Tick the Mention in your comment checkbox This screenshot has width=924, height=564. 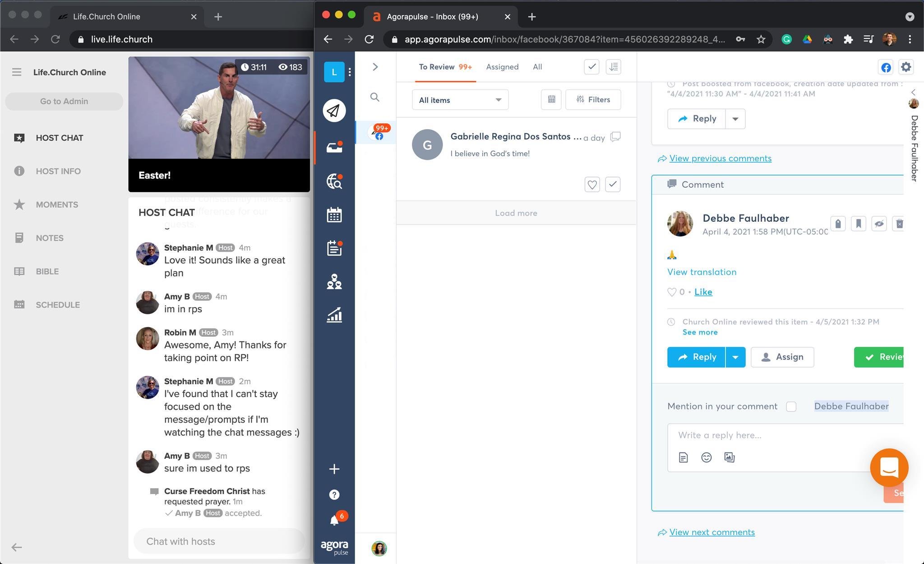[x=791, y=406]
